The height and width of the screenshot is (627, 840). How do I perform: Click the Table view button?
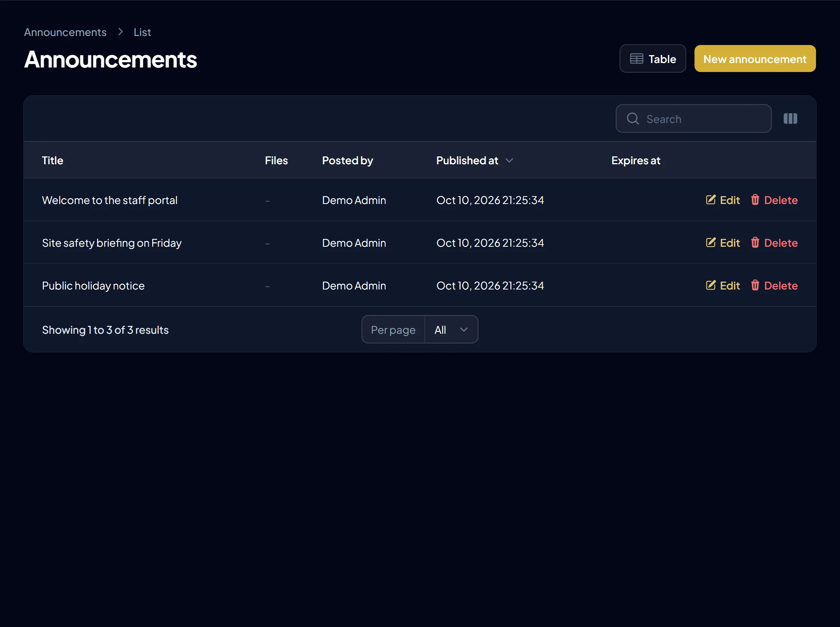pyautogui.click(x=652, y=59)
